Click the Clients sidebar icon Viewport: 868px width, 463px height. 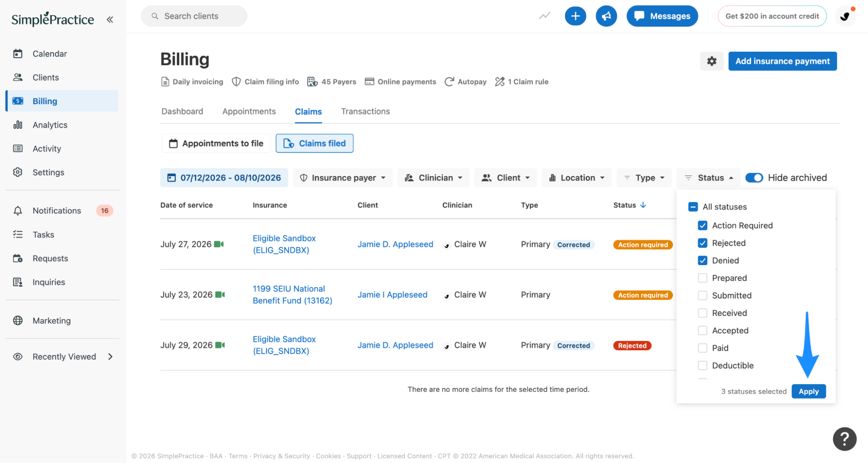18,77
